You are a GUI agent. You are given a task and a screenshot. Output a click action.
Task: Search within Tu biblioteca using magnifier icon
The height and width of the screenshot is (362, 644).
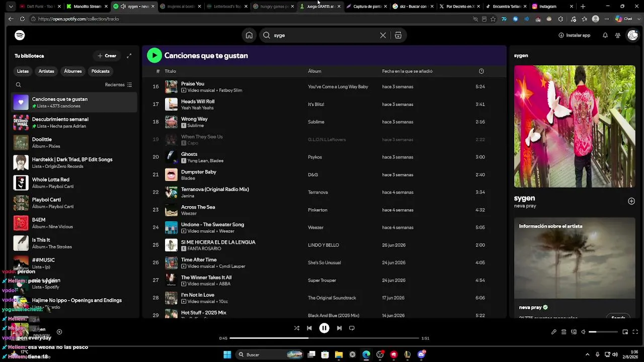[x=19, y=85]
